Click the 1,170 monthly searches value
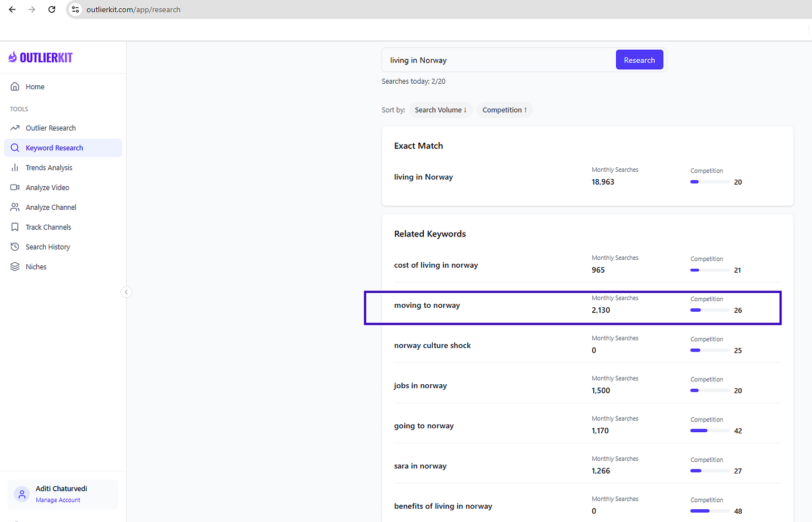 (x=600, y=431)
